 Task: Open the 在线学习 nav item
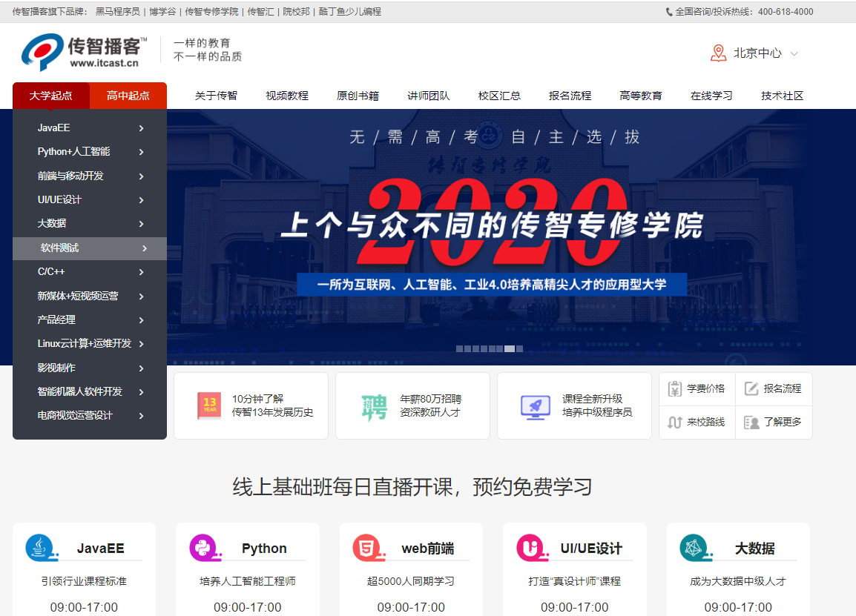(711, 96)
